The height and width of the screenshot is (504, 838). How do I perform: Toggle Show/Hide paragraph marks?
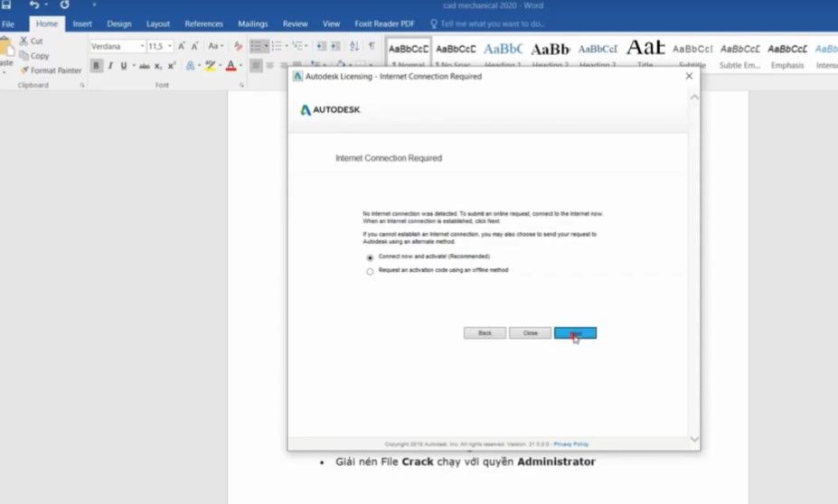(x=372, y=46)
